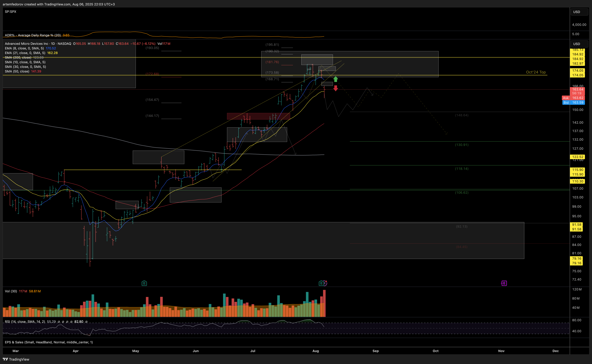
Task: Select the green up arrow drawing
Action: coord(335,79)
